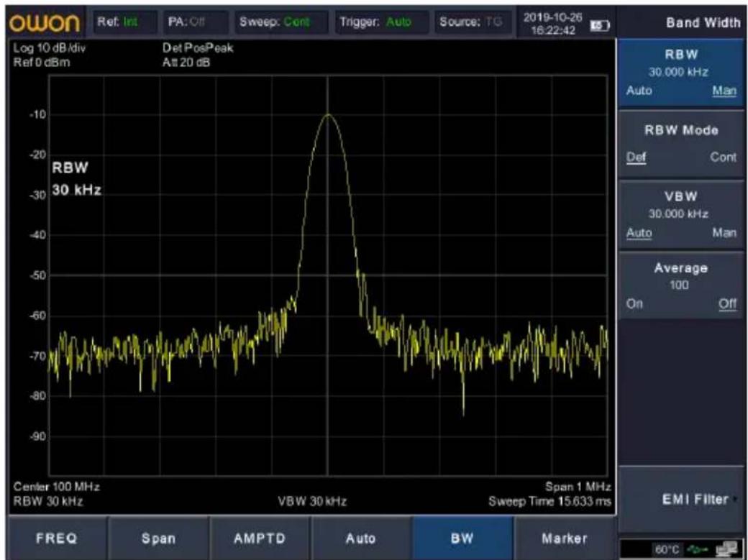The width and height of the screenshot is (748, 560).
Task: Open the AMPTD menu tab
Action: (260, 538)
